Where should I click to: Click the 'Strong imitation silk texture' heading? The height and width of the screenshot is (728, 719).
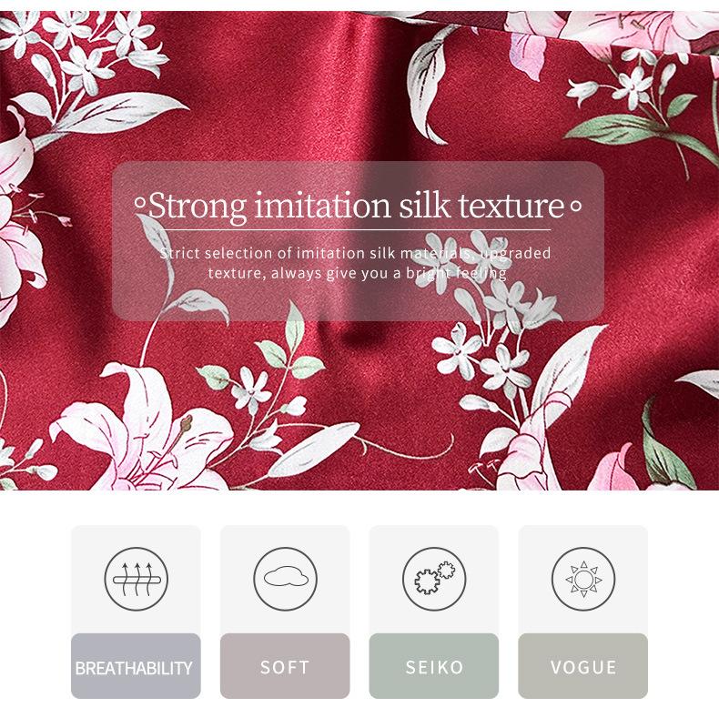[x=356, y=206]
